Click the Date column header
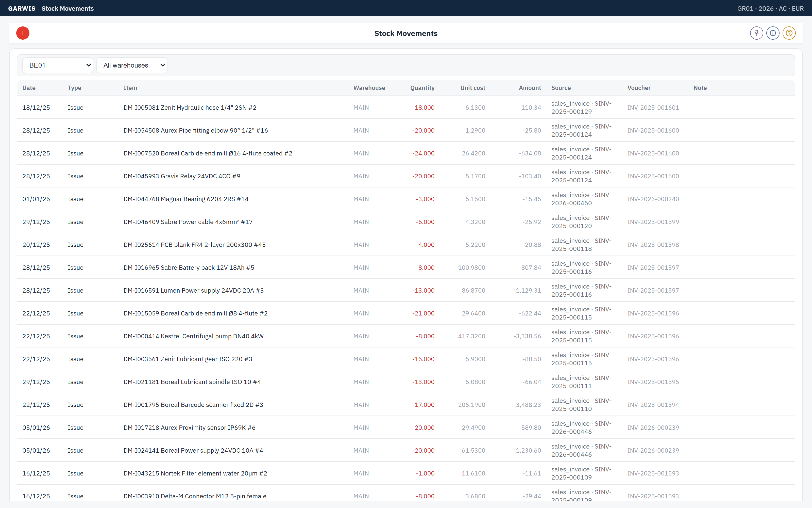The height and width of the screenshot is (508, 812). tap(29, 88)
